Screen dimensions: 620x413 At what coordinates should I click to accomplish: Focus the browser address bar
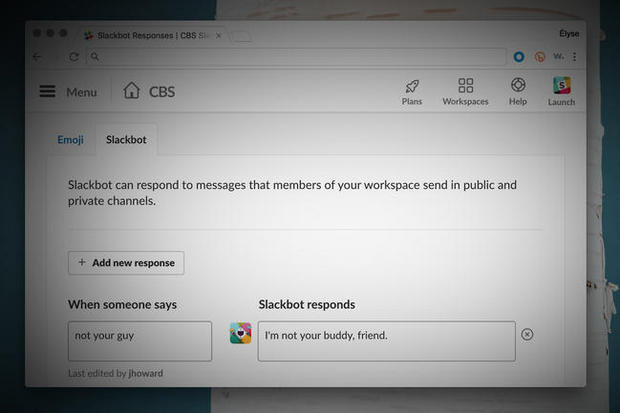[297, 57]
